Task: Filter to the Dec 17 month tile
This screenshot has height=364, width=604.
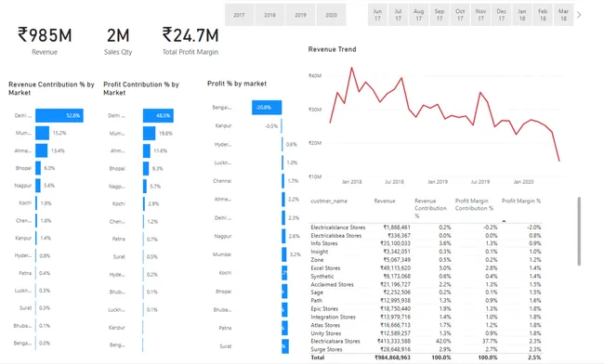Action: (x=502, y=15)
